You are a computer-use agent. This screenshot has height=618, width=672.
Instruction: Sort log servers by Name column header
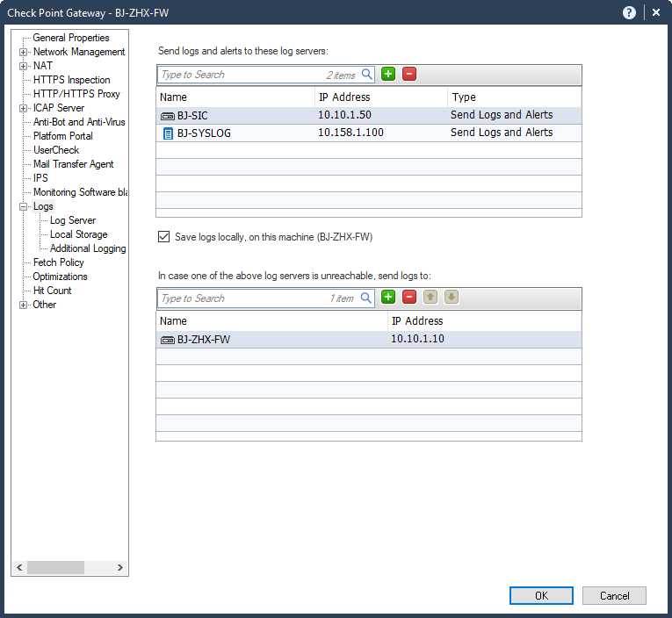click(x=235, y=97)
